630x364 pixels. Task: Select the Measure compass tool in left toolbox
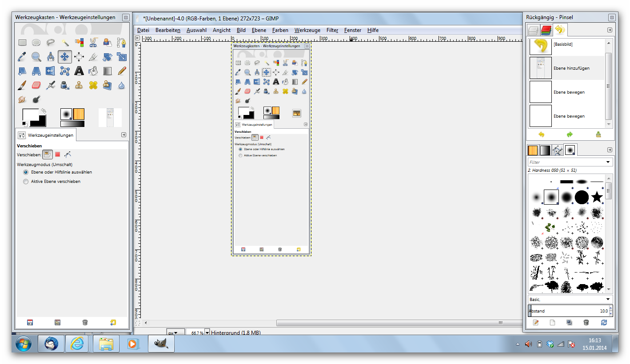pos(51,57)
